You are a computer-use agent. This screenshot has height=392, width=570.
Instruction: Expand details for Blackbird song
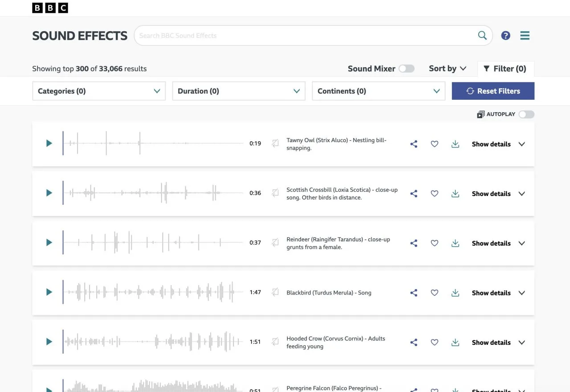point(499,293)
